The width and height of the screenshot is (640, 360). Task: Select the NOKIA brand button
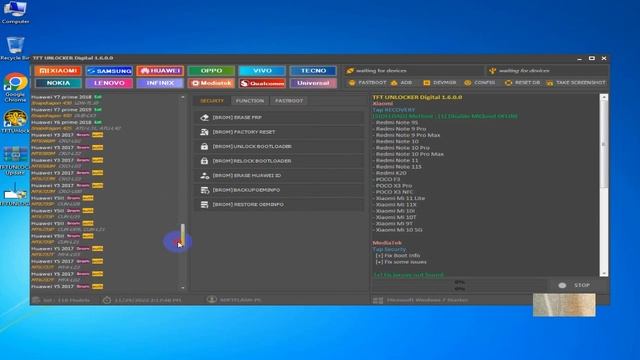pos(58,83)
